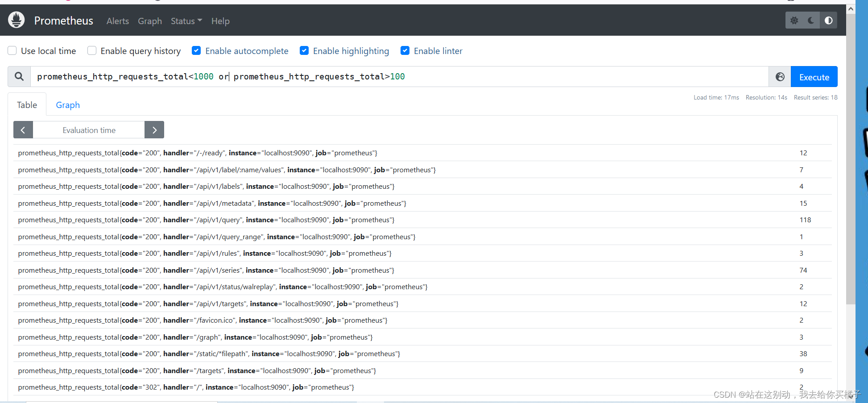The image size is (868, 403).
Task: Step back evaluation time with left arrow
Action: [23, 129]
